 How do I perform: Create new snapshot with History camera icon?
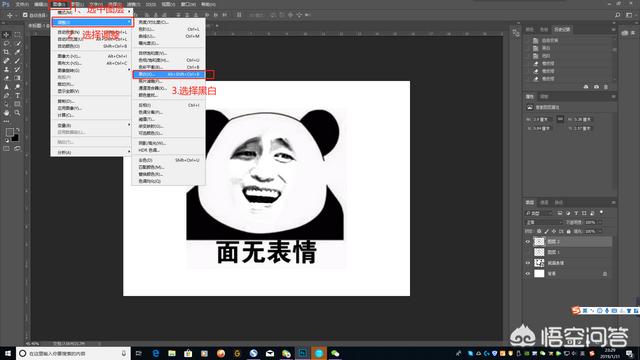(x=596, y=87)
